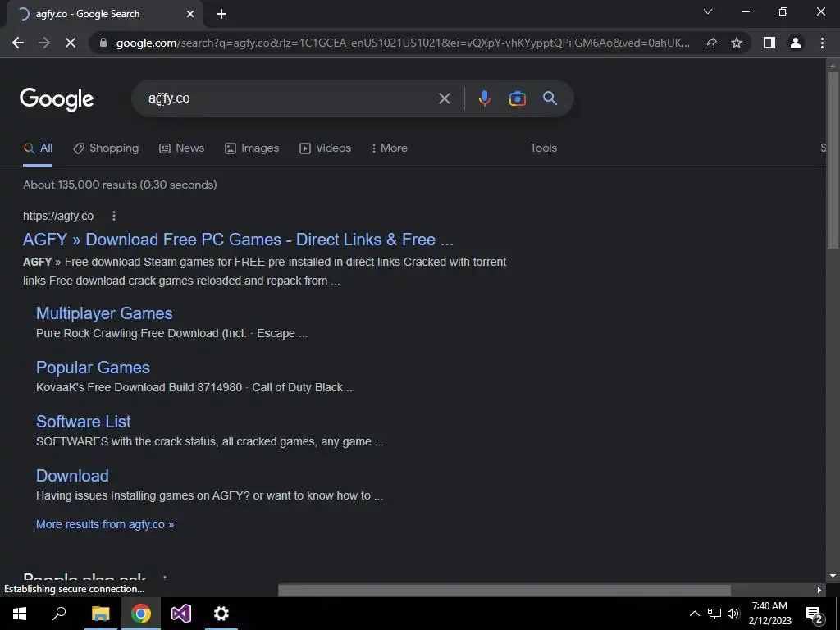
Task: Open the notification center
Action: coord(815,614)
